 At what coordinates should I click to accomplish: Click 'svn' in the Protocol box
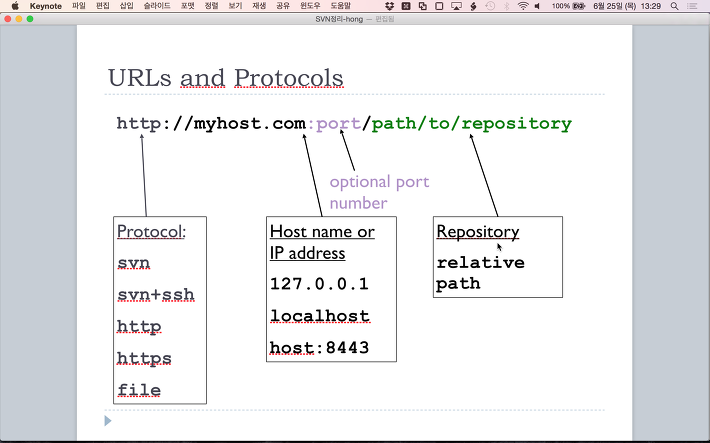click(134, 263)
